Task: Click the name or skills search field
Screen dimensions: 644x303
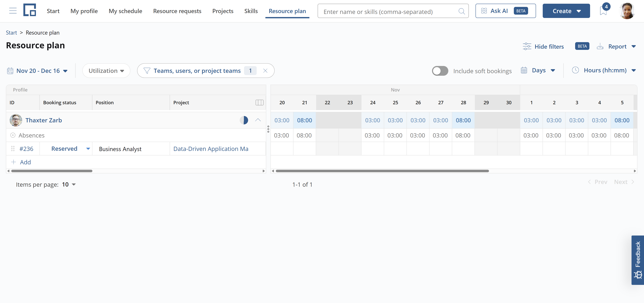Action: point(393,11)
